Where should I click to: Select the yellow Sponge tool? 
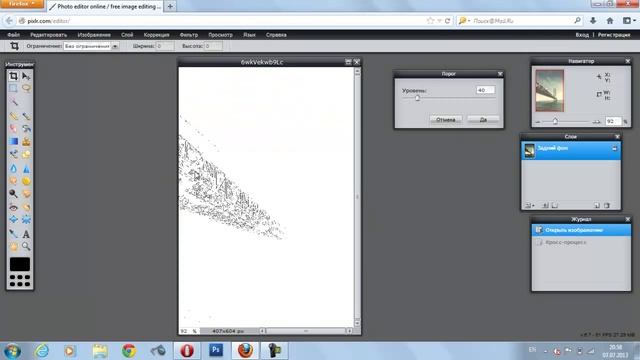26,181
